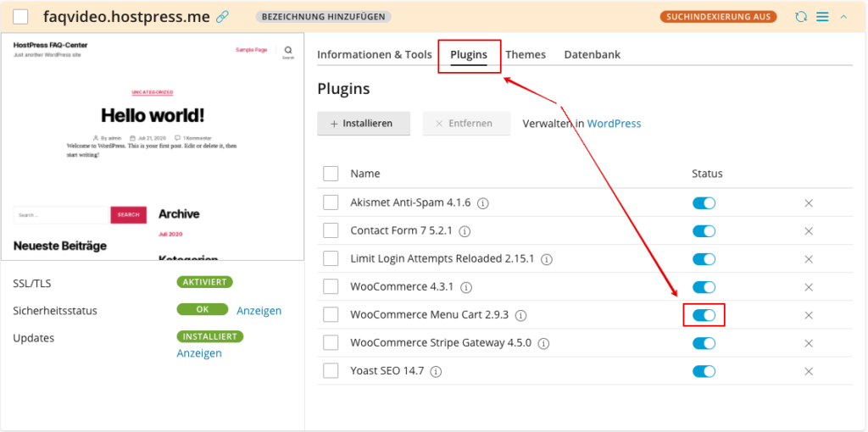Click Sample Page link in site preview
The image size is (868, 432).
(251, 50)
